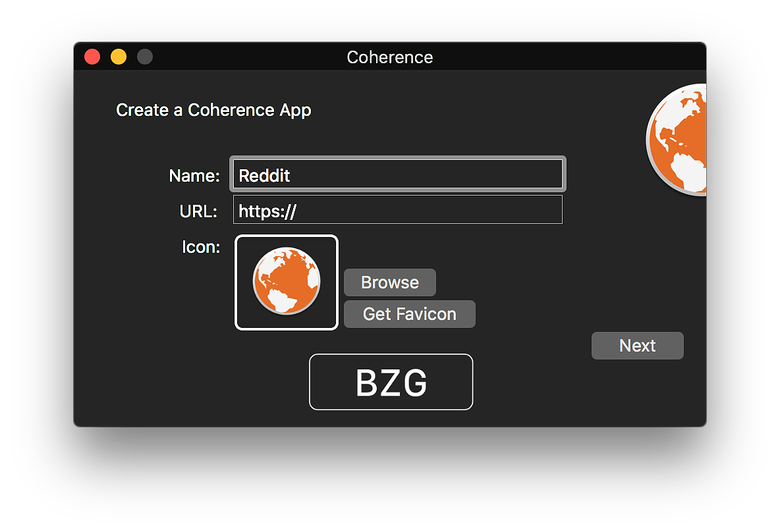Viewport: 780px width, 532px height.
Task: Click the Name: label
Action: coord(194,176)
